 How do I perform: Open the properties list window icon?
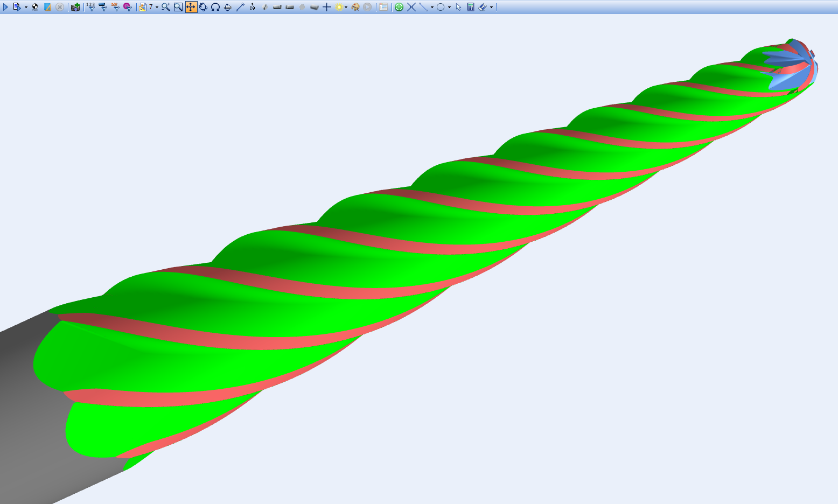(x=383, y=7)
